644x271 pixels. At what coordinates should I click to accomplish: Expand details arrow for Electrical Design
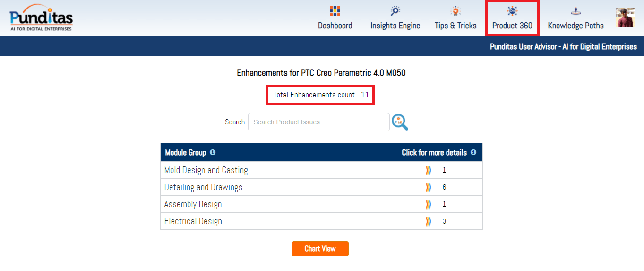click(428, 221)
